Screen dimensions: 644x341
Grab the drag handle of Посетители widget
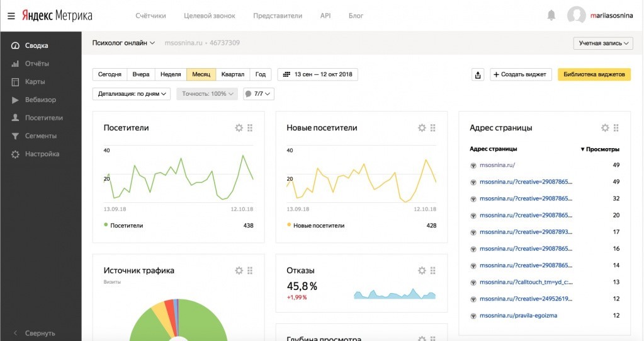click(250, 128)
